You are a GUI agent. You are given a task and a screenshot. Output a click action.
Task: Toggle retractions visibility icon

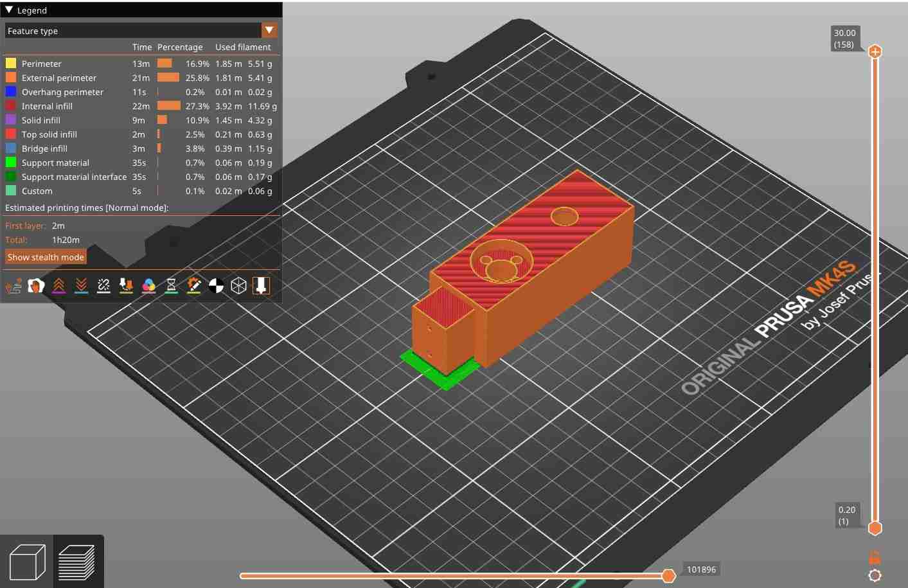(x=58, y=285)
